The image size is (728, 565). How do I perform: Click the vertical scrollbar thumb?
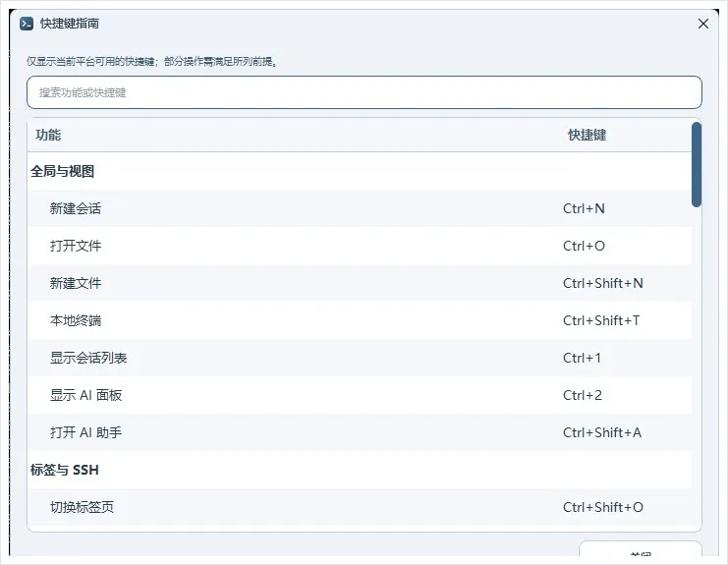click(x=696, y=164)
